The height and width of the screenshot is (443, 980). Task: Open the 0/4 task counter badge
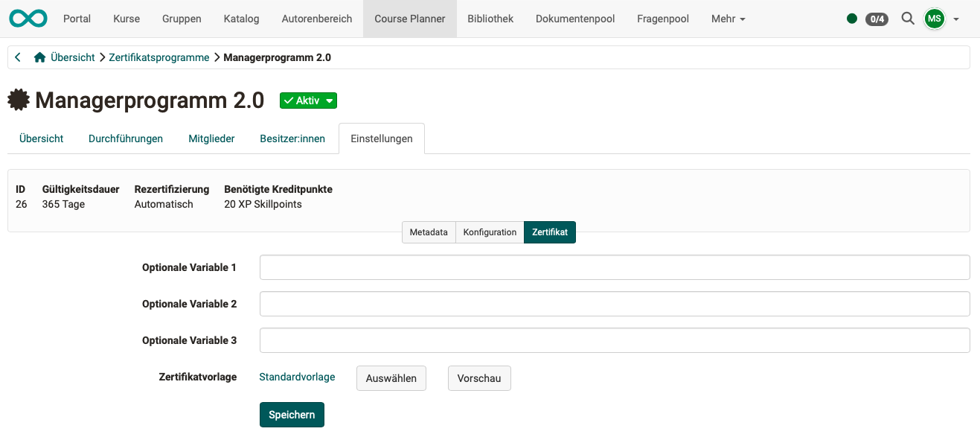click(x=877, y=19)
